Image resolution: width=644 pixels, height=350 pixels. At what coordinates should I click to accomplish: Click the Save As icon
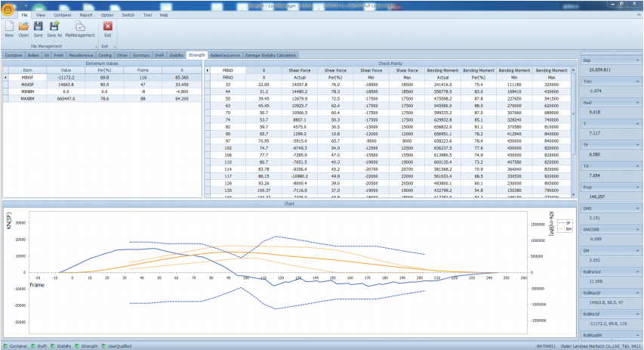click(54, 27)
